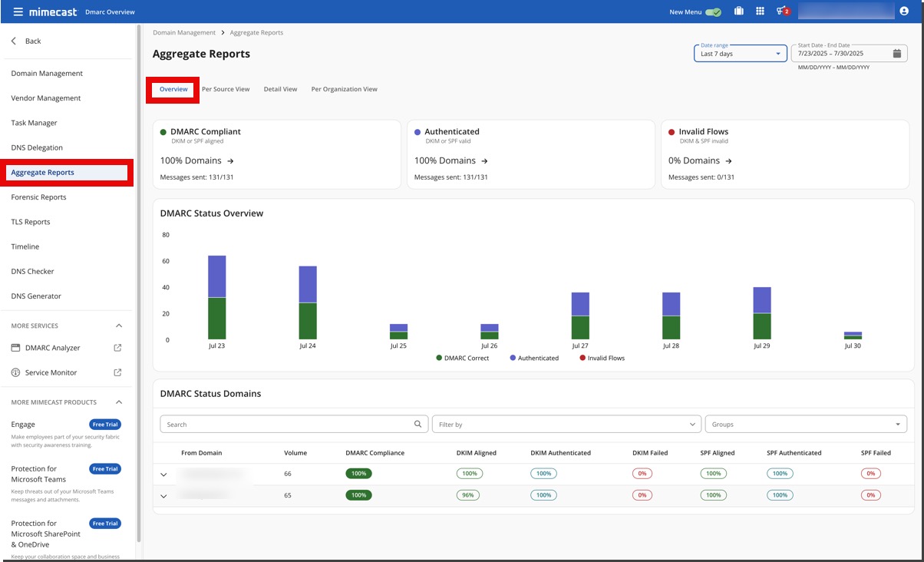Sort by SPF Failed column header
Viewport: 924px width, 562px height.
pos(876,453)
